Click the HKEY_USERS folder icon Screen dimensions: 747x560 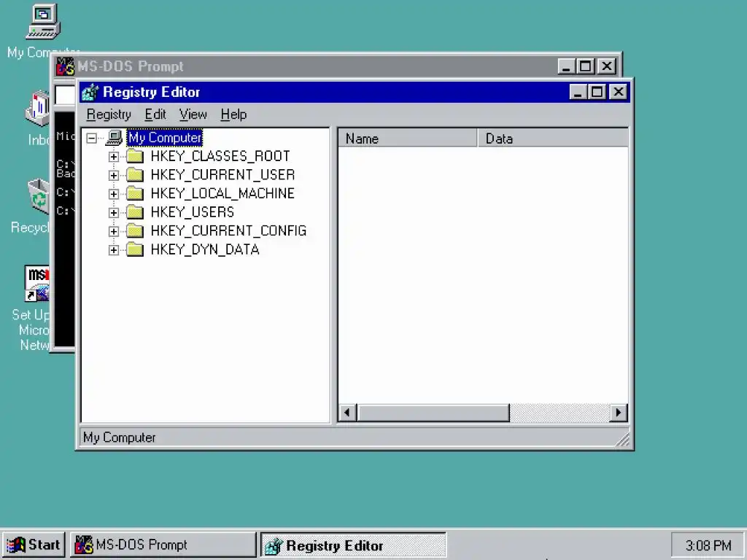(135, 211)
